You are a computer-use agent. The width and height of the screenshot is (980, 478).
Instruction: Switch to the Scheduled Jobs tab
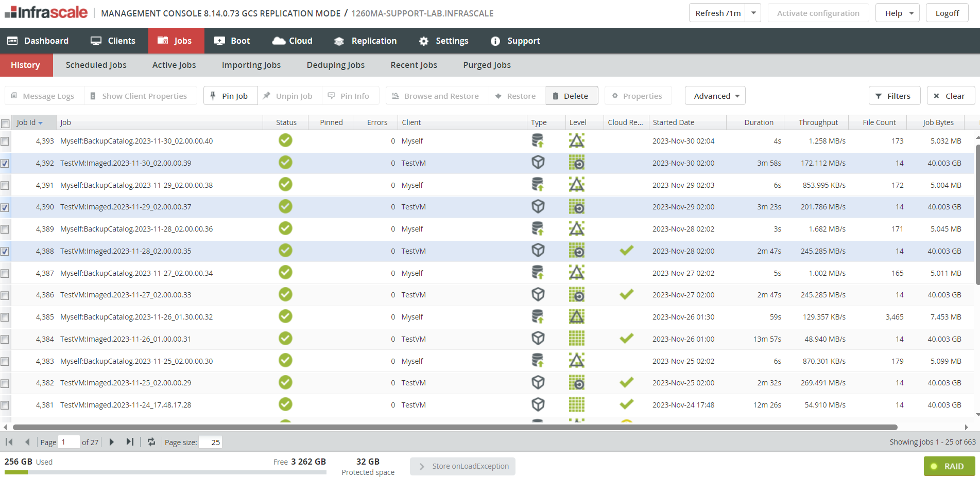tap(96, 65)
